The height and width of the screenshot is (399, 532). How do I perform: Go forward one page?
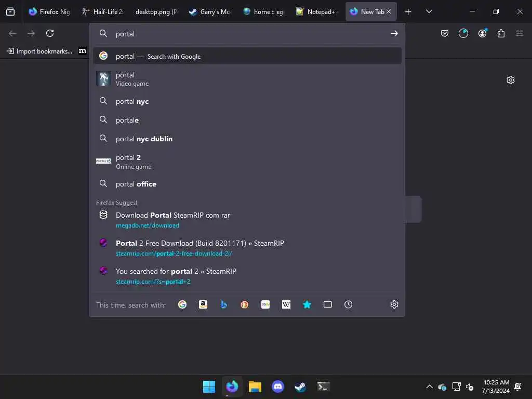coord(31,33)
